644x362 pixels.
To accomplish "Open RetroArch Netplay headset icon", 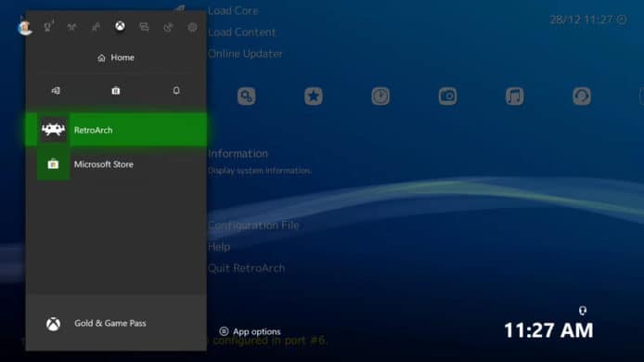I will point(582,97).
